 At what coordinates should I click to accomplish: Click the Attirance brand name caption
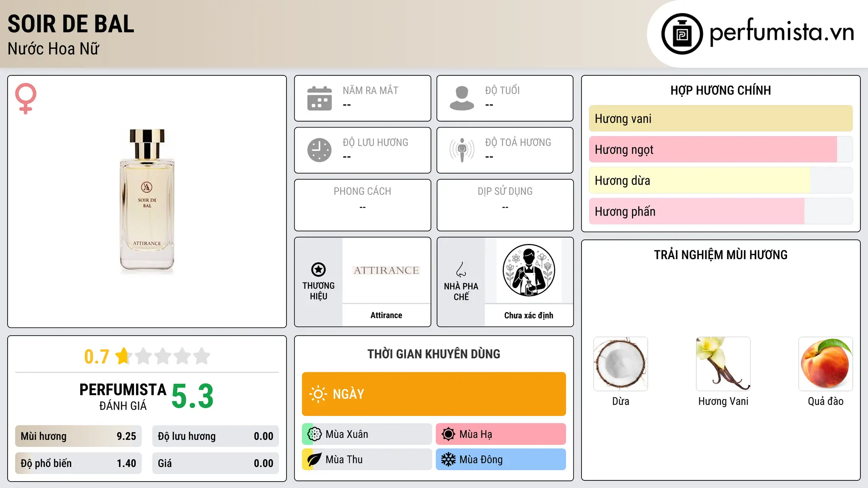click(x=387, y=315)
